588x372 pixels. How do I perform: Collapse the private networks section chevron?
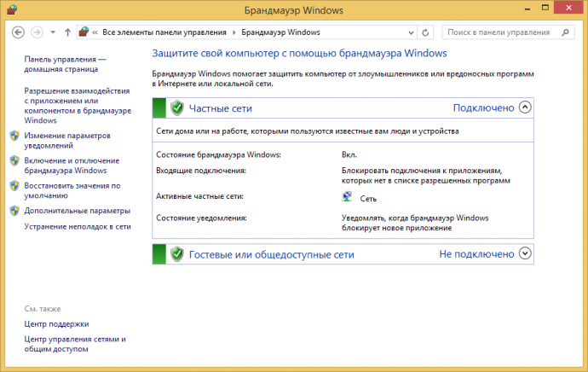(525, 108)
